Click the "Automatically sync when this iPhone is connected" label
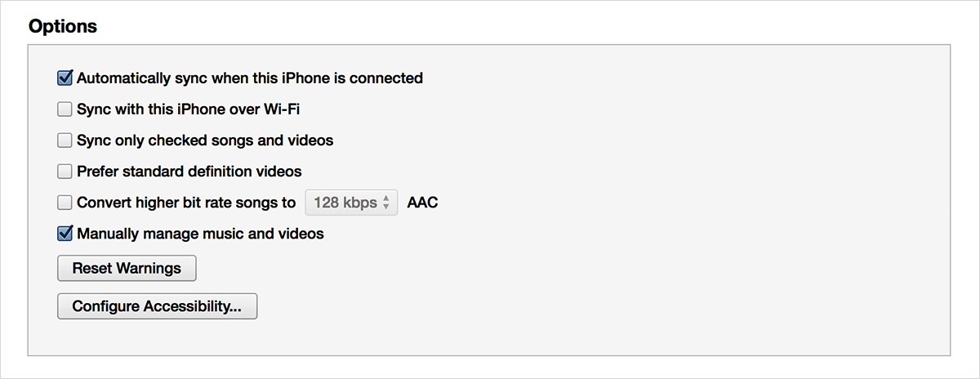This screenshot has height=379, width=980. coord(249,78)
